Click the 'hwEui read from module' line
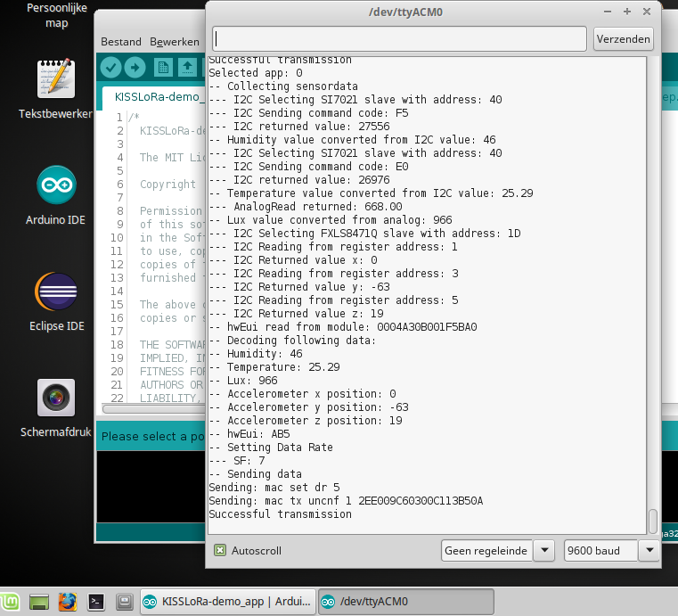The height and width of the screenshot is (616, 678). [x=343, y=326]
